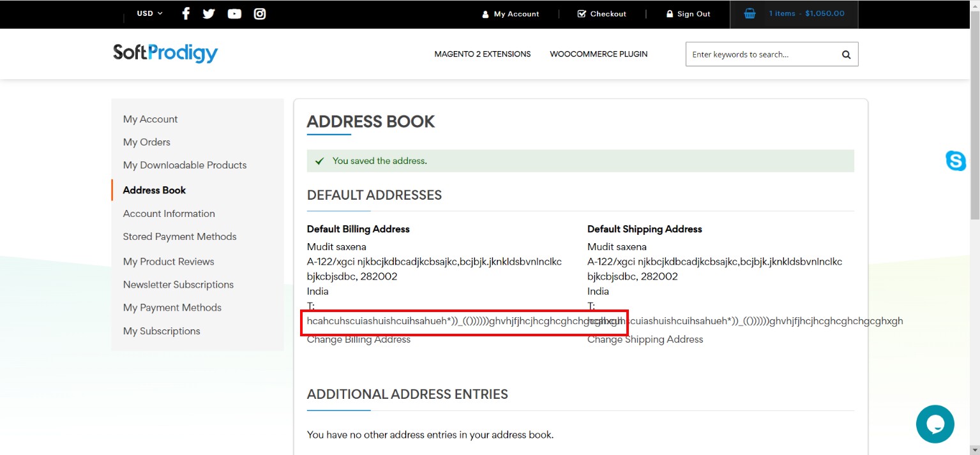Open Stored Payment Methods section
This screenshot has width=980, height=455.
(179, 236)
